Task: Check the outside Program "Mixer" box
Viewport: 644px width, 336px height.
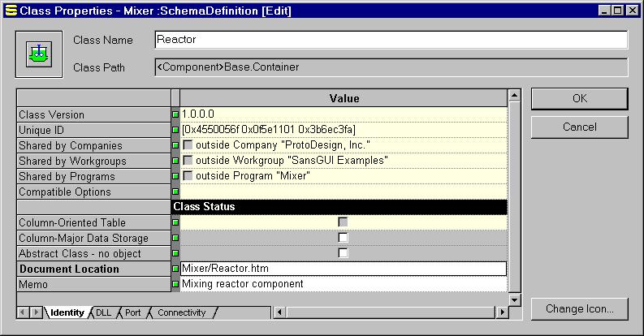Action: click(188, 176)
